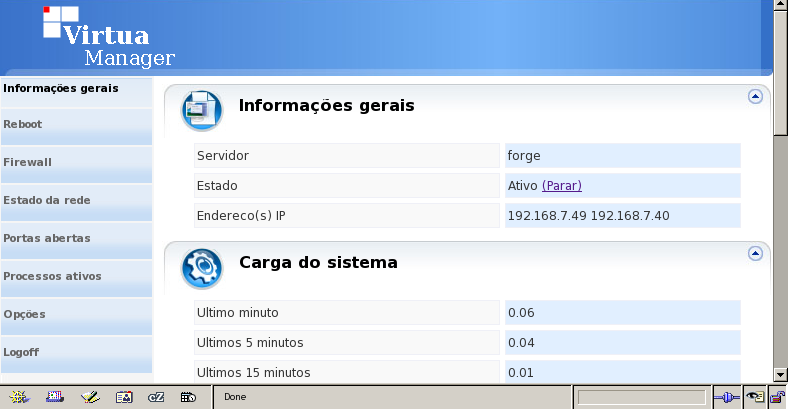The image size is (788, 409).
Task: Toggle online/offline plug icon in status bar
Action: click(727, 397)
